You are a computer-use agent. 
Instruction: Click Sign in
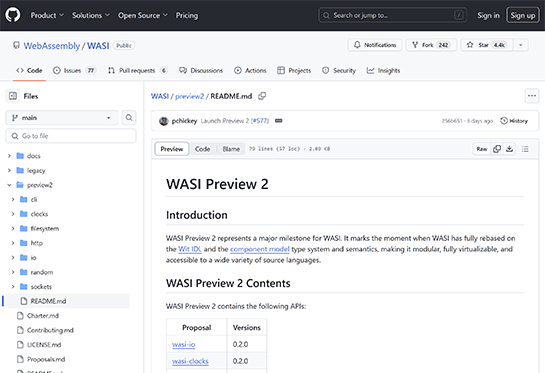[488, 15]
